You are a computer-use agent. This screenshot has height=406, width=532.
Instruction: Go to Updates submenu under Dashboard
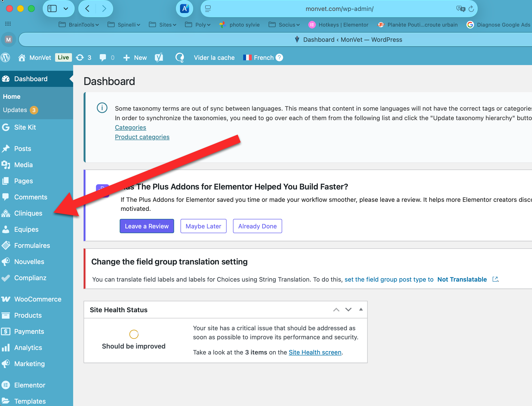(15, 110)
